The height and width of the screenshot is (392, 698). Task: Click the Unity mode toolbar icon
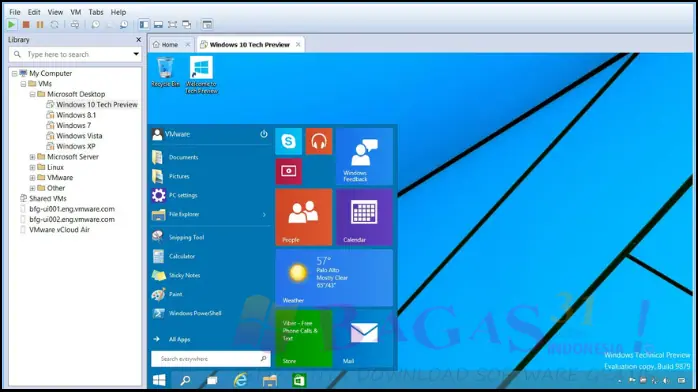click(x=187, y=25)
